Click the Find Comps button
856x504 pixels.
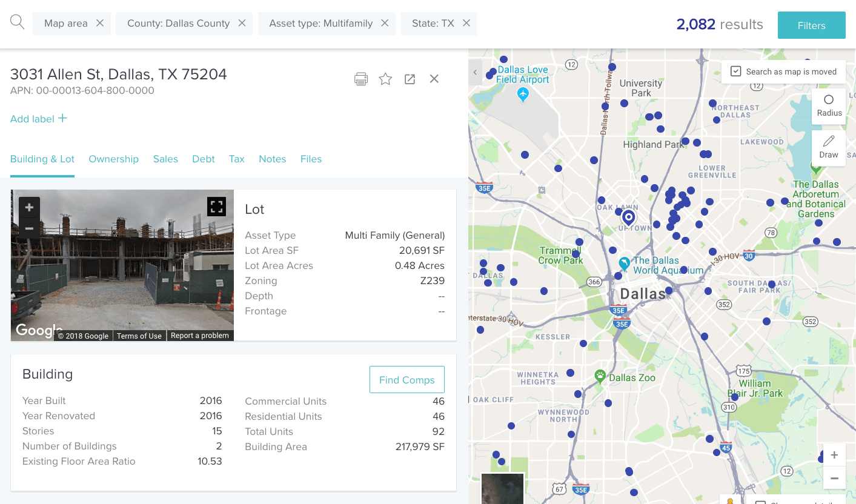click(406, 380)
